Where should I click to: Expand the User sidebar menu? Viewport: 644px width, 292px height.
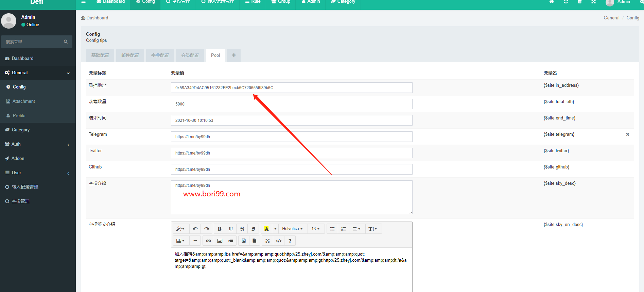[38, 173]
